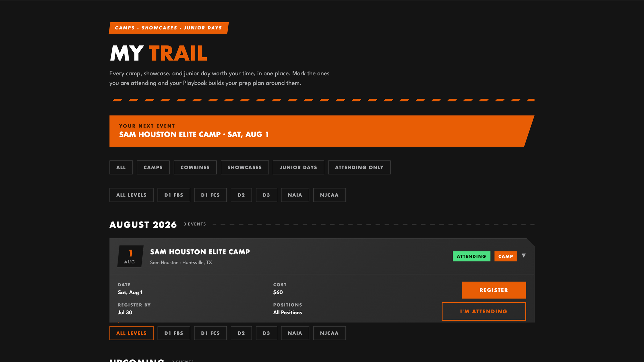Viewport: 644px width, 362px height.
Task: Click the 'Every camp, showcase, and junior day' description
Action: click(219, 78)
